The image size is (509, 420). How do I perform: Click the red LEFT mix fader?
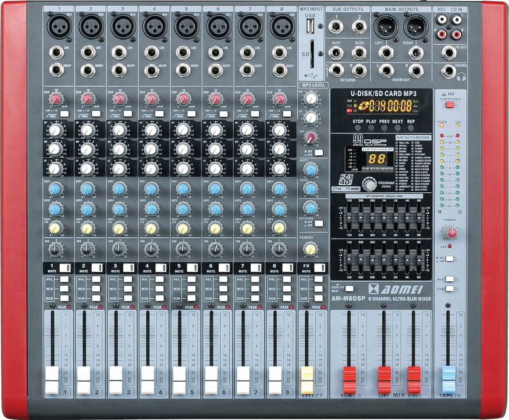click(384, 380)
